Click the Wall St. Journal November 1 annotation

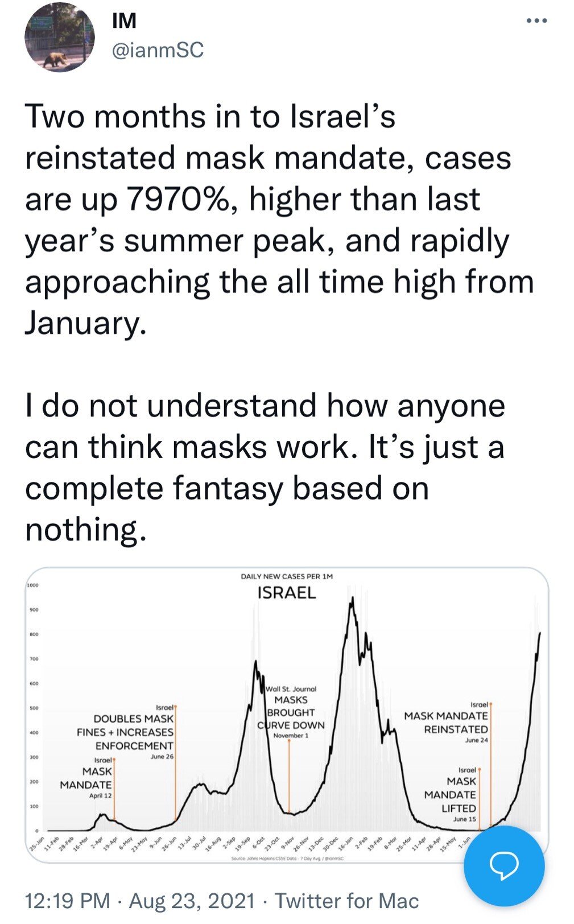(291, 712)
